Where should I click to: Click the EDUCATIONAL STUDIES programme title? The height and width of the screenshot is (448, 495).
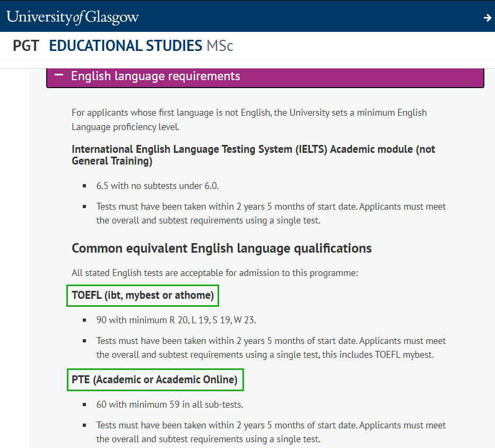pyautogui.click(x=125, y=46)
